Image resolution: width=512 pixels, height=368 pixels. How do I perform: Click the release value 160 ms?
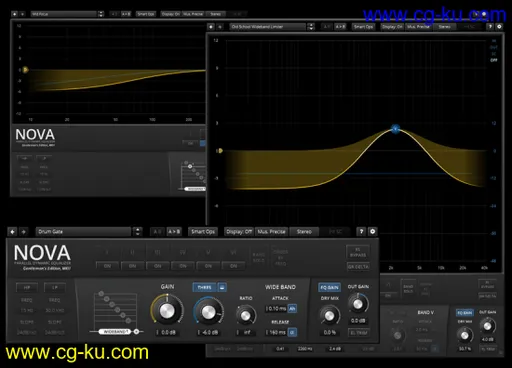pyautogui.click(x=276, y=332)
